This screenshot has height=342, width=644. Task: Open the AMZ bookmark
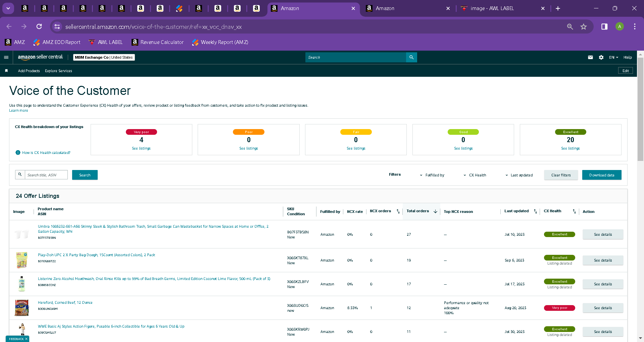coord(15,42)
